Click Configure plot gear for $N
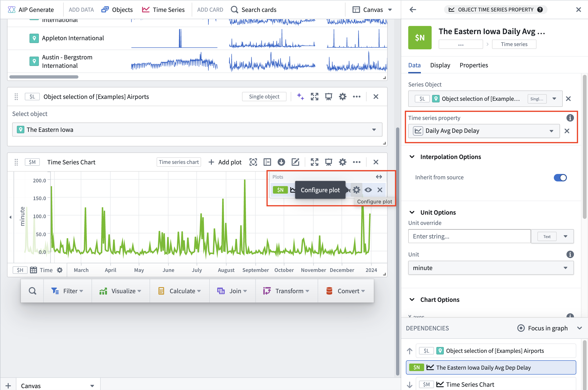Screen dimensions: 588x390 [356, 190]
